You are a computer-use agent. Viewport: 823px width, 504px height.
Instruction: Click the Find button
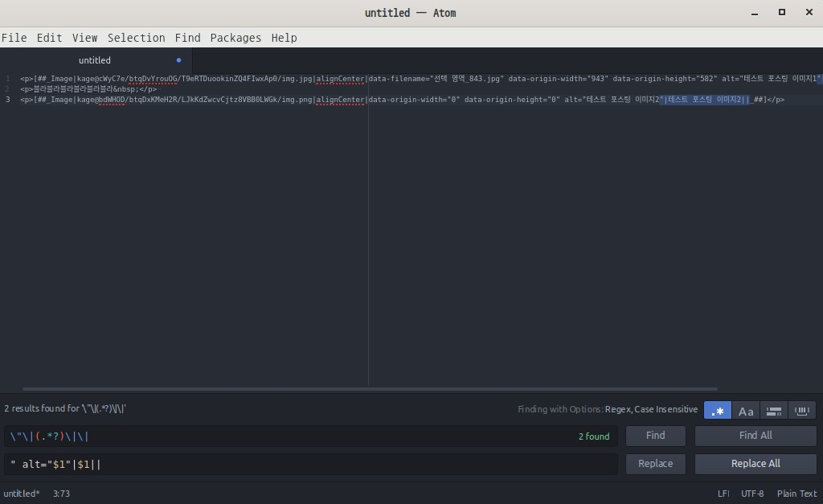point(656,436)
